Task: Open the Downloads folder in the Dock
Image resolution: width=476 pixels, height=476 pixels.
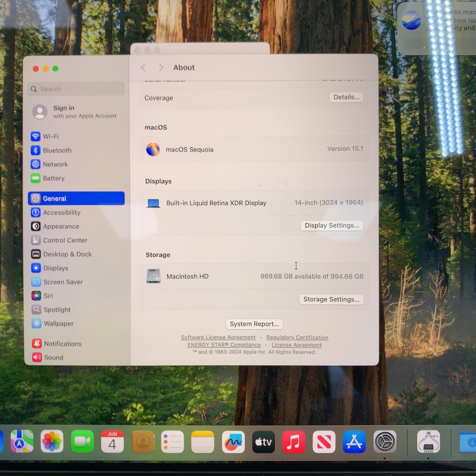Action: coord(468,442)
